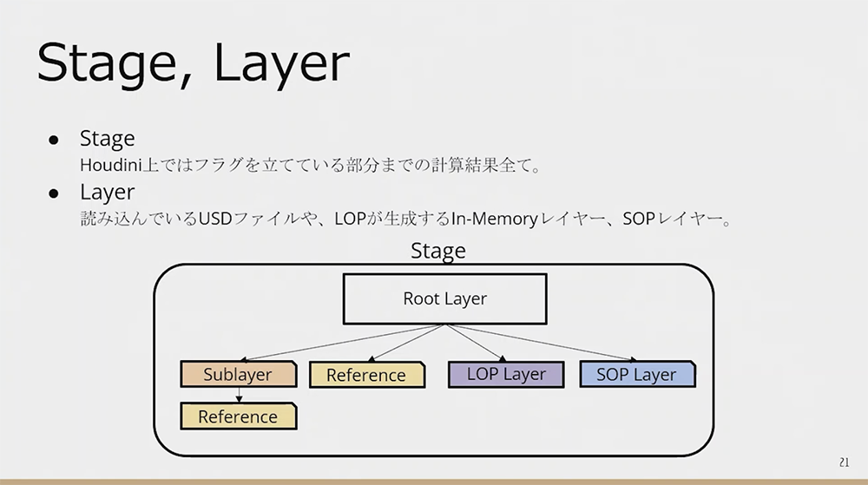Click the tan bar at the slide bottom

point(434,482)
